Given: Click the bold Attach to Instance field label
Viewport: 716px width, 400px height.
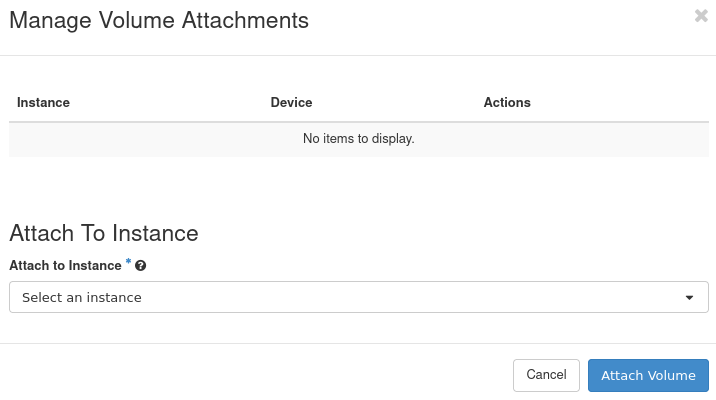Looking at the screenshot, I should pyautogui.click(x=65, y=266).
